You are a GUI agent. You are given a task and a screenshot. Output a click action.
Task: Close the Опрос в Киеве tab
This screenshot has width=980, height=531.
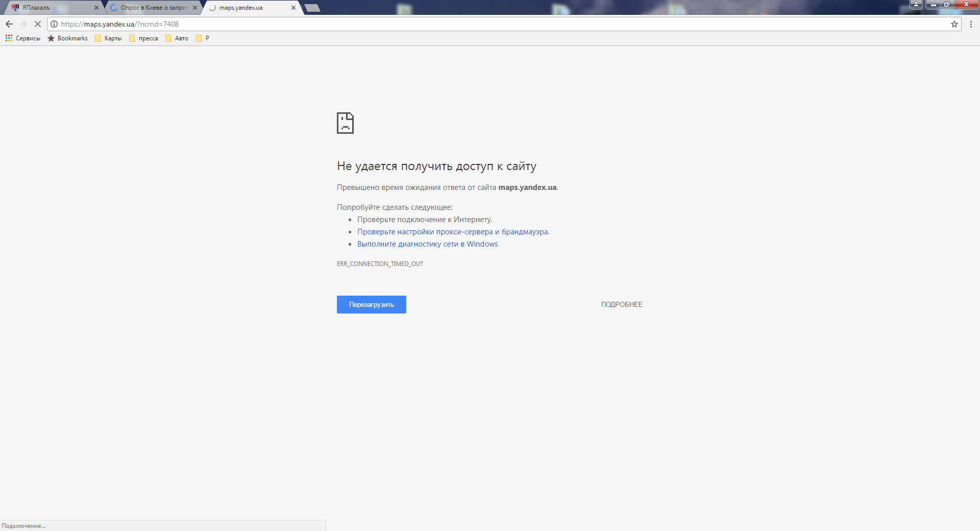pos(195,8)
